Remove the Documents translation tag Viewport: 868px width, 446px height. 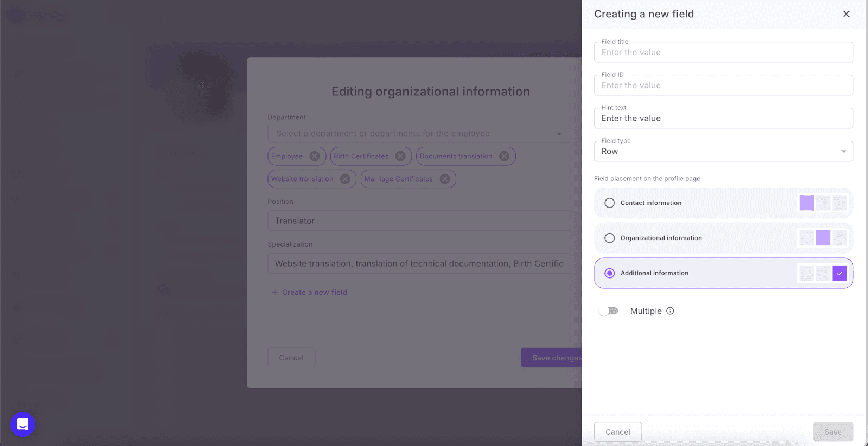tap(505, 156)
